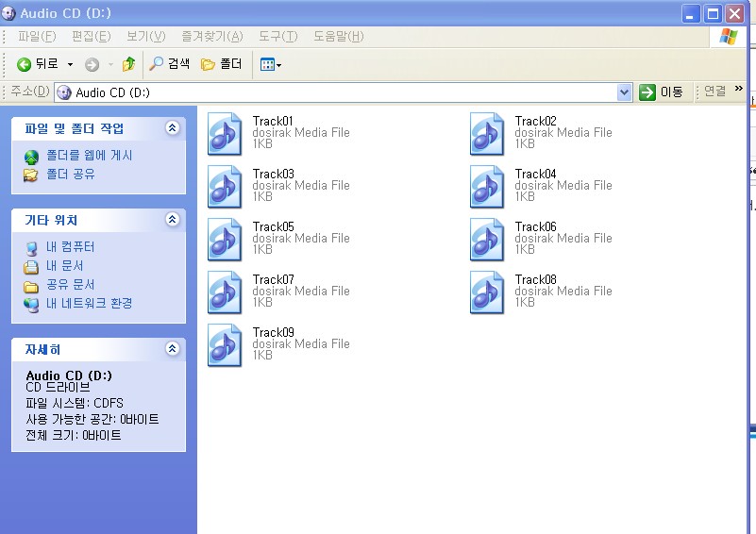Click the 이동 go button
Image resolution: width=756 pixels, height=534 pixels.
pyautogui.click(x=661, y=92)
